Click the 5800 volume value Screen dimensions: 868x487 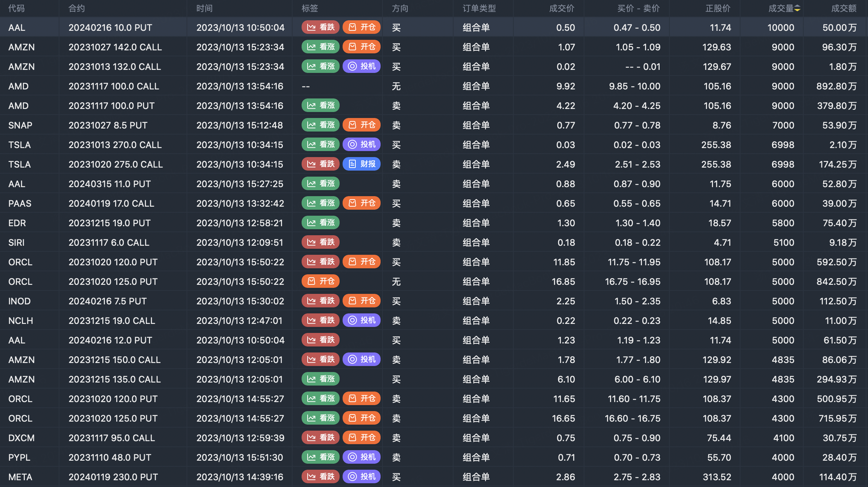[783, 223]
